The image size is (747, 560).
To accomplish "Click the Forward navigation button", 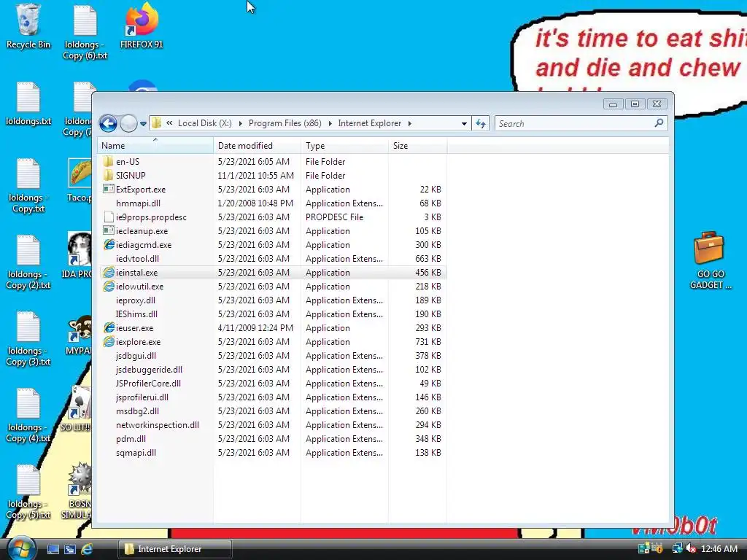I will coord(128,124).
